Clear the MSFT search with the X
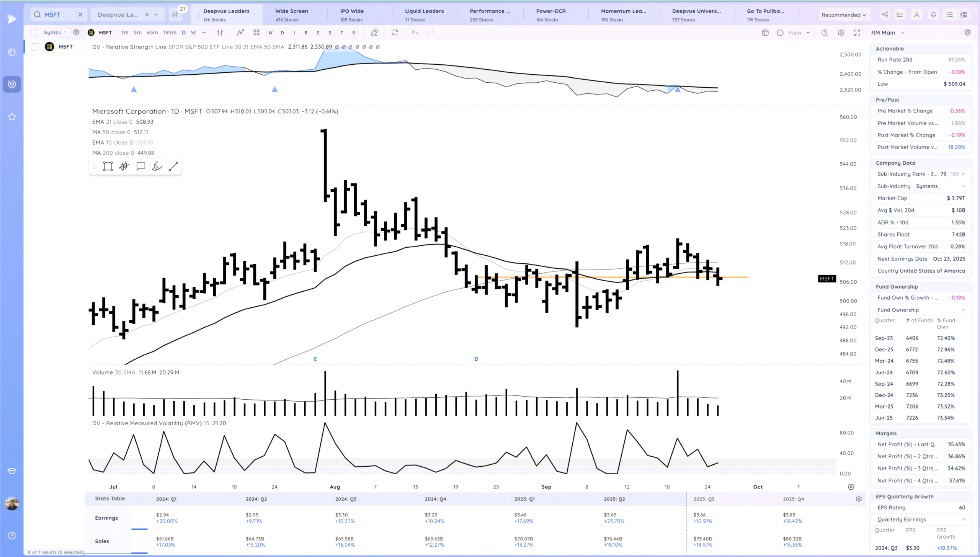Image resolution: width=980 pixels, height=557 pixels. click(80, 15)
